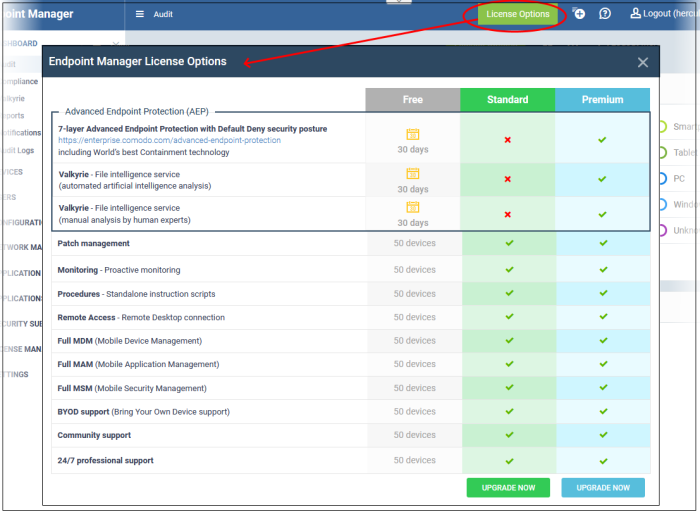Viewport: 700px width, 512px height.
Task: Click 50 devices in 24/7 professional support row
Action: (x=414, y=460)
